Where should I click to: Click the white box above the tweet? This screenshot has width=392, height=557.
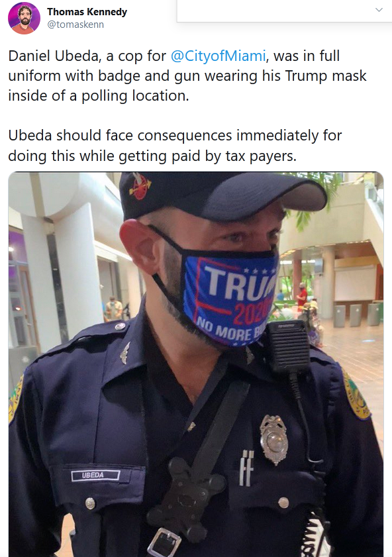tap(285, 11)
